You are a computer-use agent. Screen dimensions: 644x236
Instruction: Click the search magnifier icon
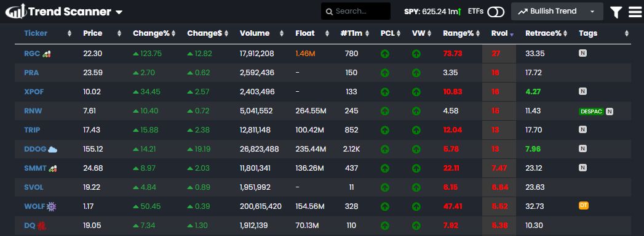point(329,12)
